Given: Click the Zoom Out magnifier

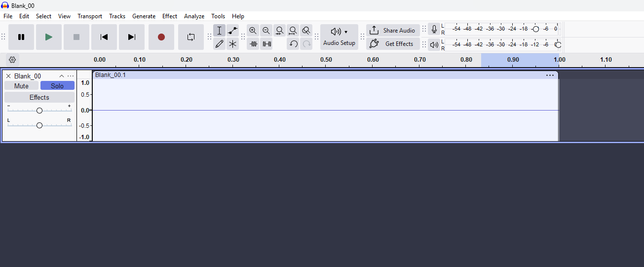Looking at the screenshot, I should (266, 31).
